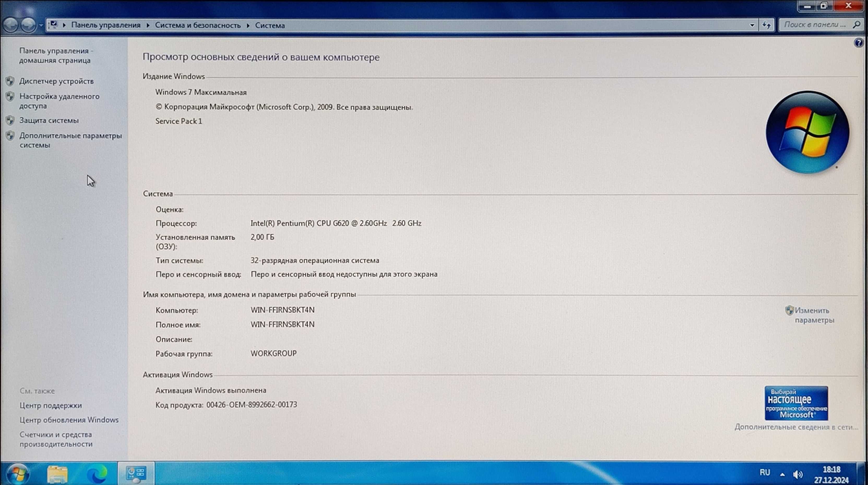Open Windows Explorer folder taskbar icon
Screen dimensions: 868x485
coord(57,474)
